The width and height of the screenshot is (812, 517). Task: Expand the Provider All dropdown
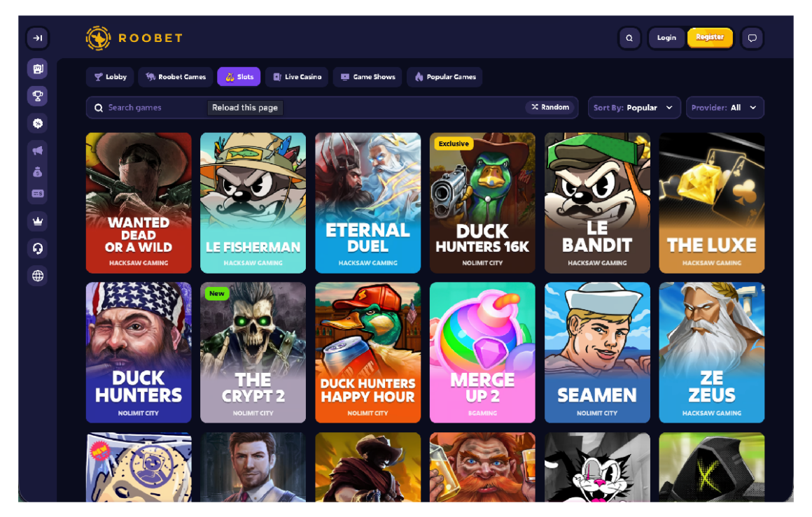(724, 108)
